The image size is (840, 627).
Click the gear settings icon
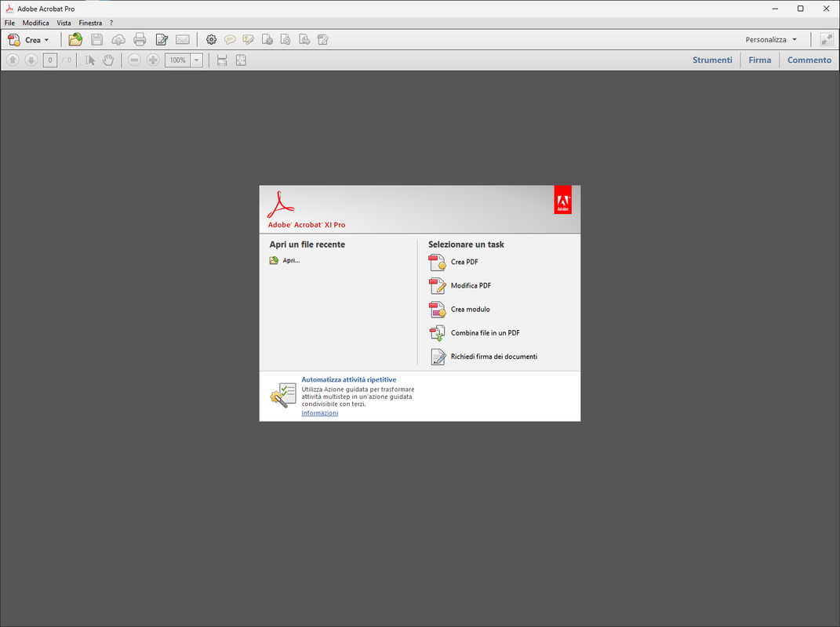point(212,40)
